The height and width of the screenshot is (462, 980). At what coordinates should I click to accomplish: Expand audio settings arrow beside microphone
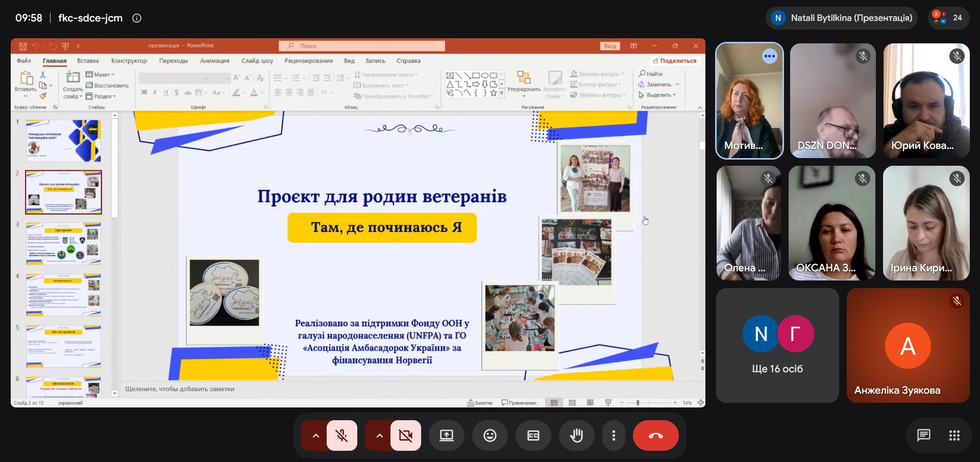(315, 435)
